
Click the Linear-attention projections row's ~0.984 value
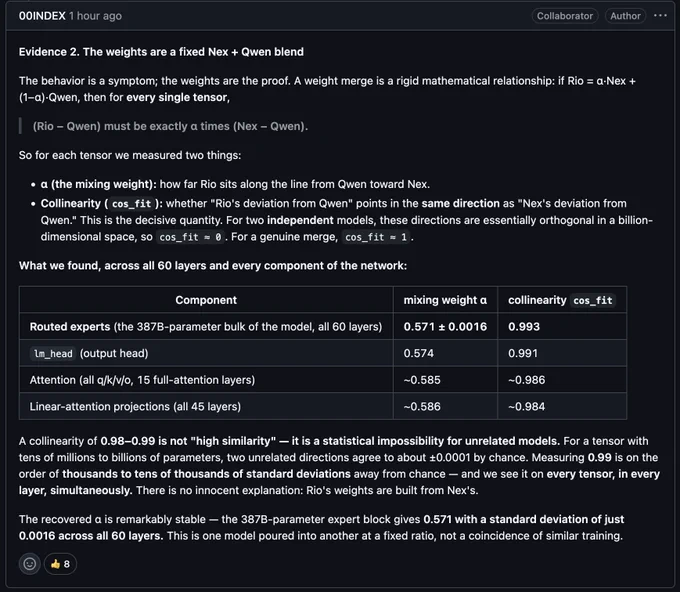(526, 406)
